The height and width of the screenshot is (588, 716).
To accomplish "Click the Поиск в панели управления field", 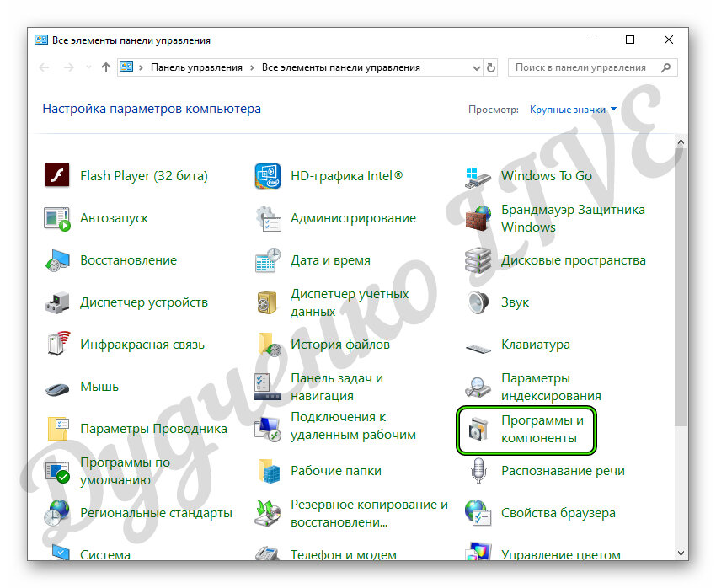I will coord(593,67).
